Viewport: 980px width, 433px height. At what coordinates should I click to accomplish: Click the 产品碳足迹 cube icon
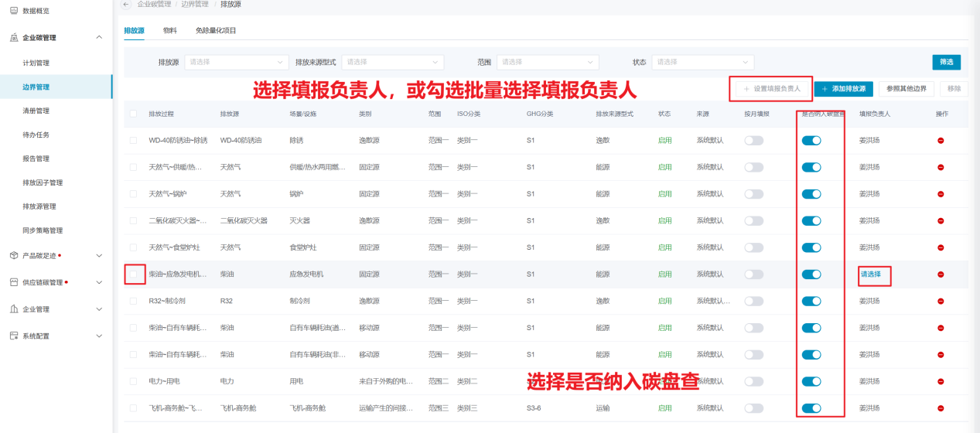[x=14, y=255]
